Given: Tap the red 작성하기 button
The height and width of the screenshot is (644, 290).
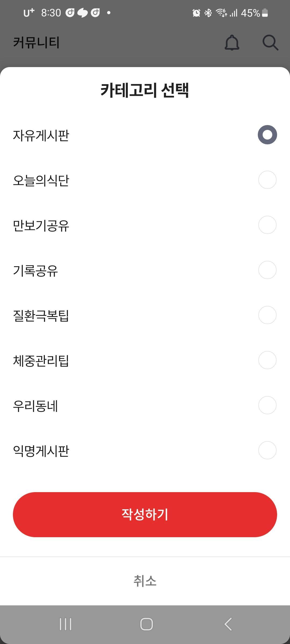Looking at the screenshot, I should (x=145, y=515).
